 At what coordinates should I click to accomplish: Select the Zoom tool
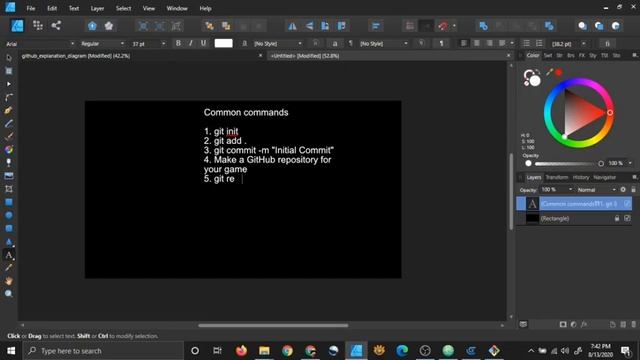point(9,294)
